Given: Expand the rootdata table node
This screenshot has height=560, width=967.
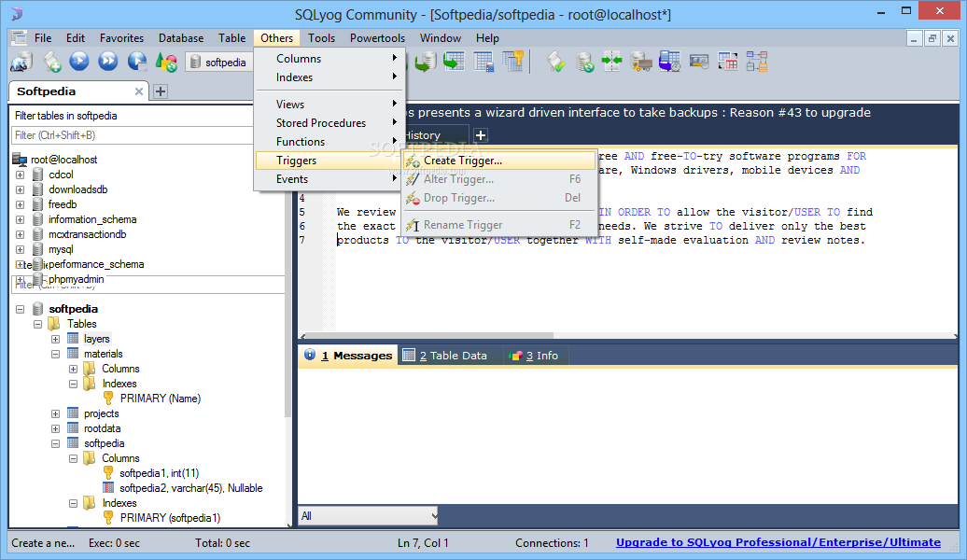Looking at the screenshot, I should pos(55,428).
